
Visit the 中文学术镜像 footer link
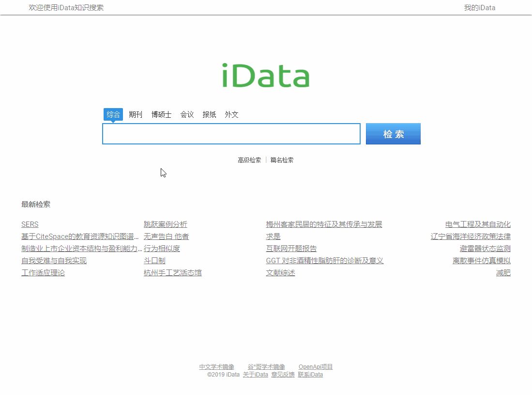click(216, 367)
